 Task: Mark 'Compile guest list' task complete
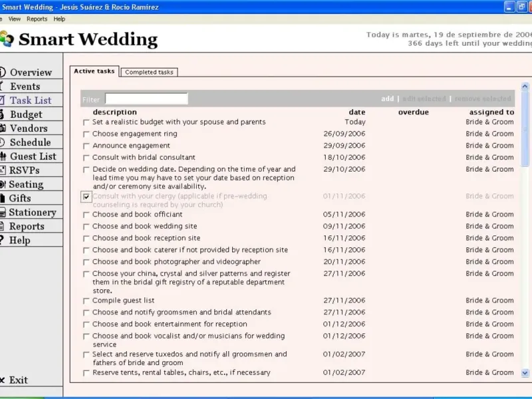86,301
